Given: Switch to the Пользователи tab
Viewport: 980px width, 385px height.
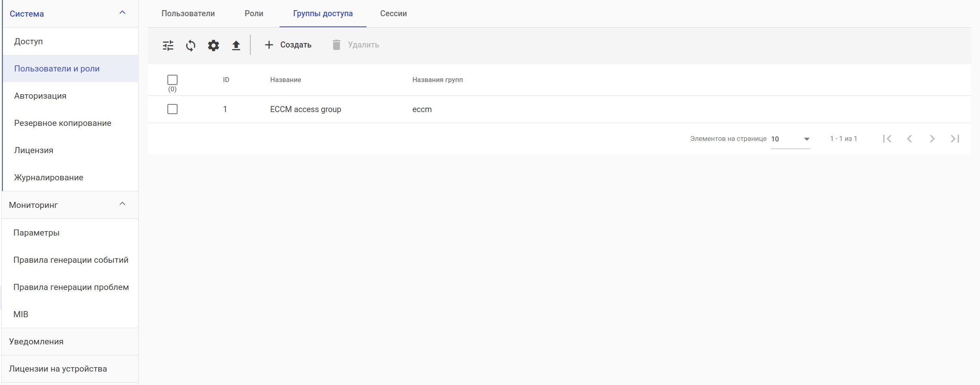Looking at the screenshot, I should [188, 13].
